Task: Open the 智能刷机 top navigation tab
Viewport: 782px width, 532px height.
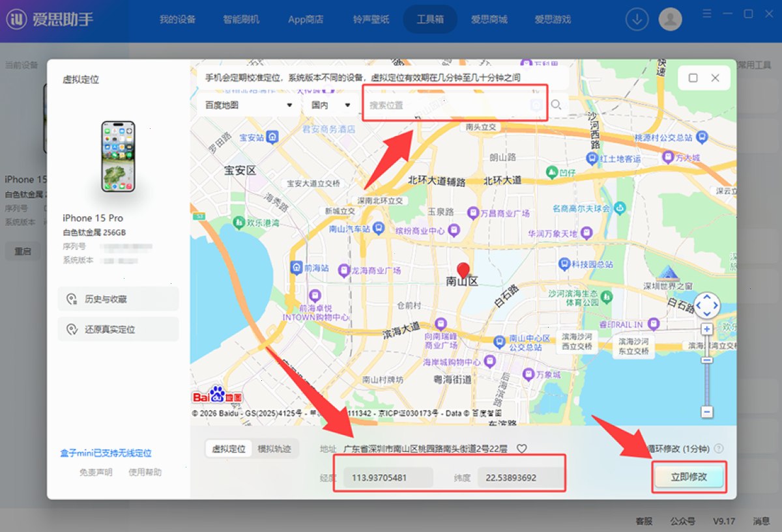Action: pos(241,20)
